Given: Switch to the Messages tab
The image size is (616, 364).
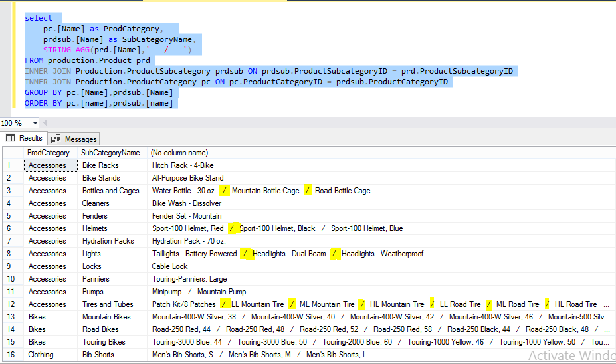Looking at the screenshot, I should click(x=74, y=139).
